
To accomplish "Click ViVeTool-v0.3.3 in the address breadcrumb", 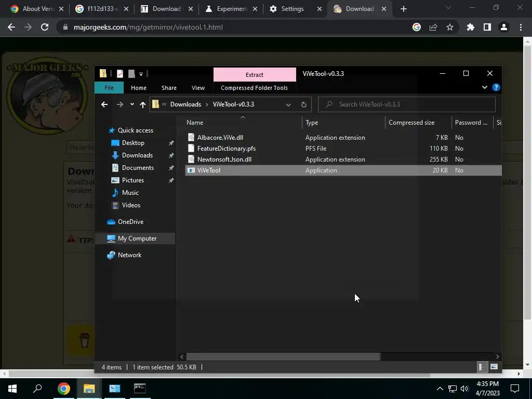I will coord(233,104).
